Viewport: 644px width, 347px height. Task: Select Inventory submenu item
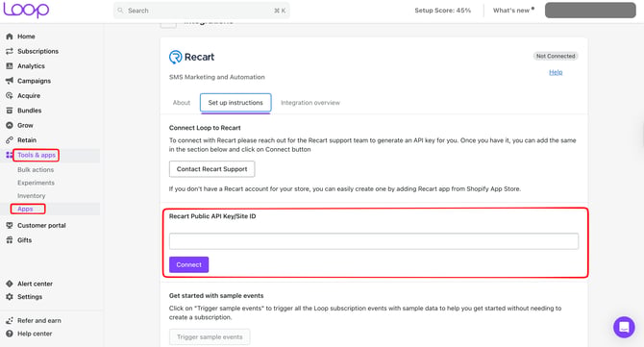tap(31, 196)
